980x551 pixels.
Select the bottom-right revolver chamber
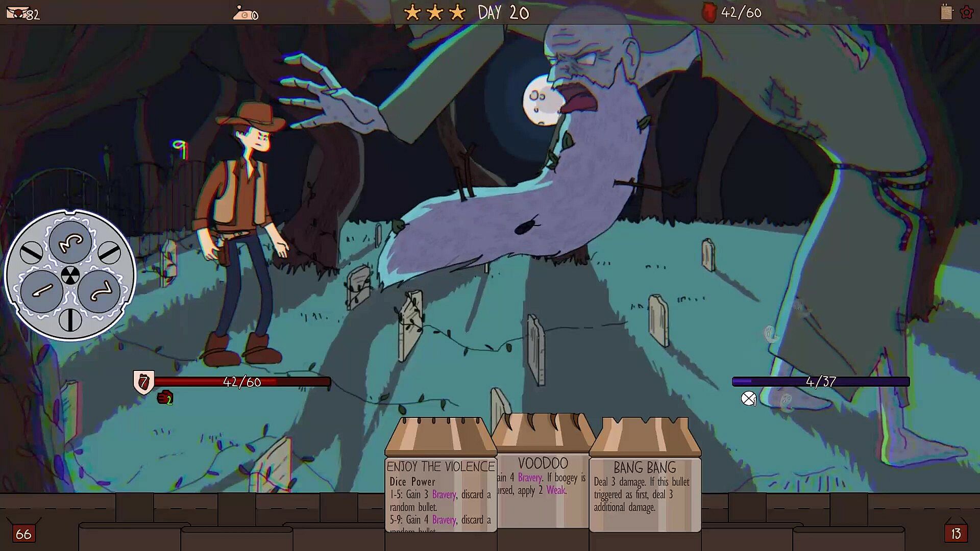click(x=99, y=291)
